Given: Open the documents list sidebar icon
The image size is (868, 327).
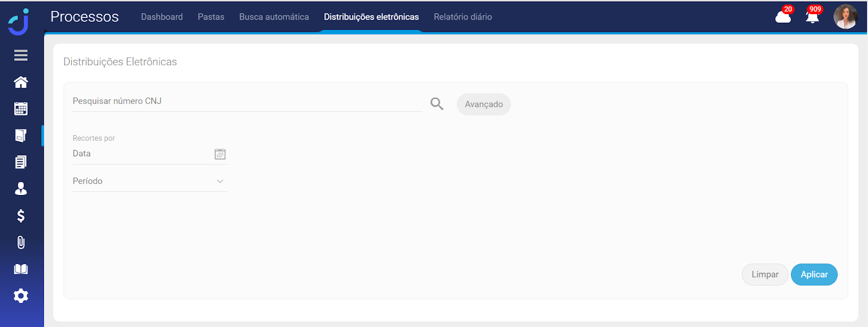Looking at the screenshot, I should (x=21, y=162).
